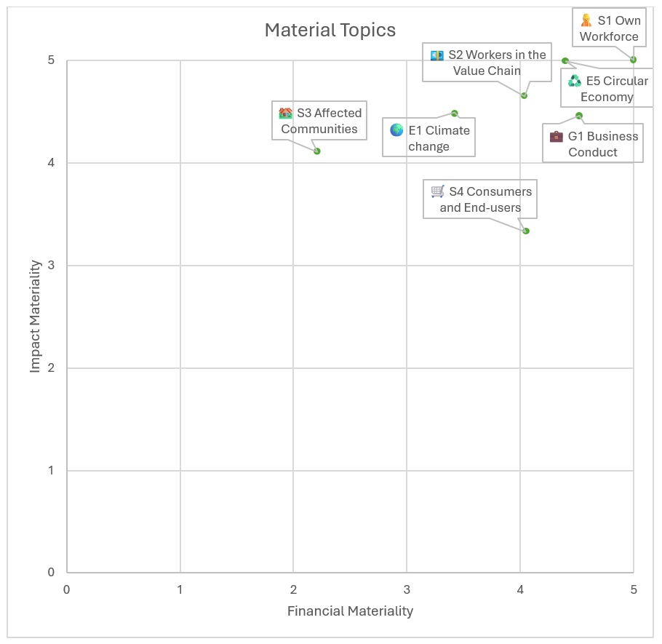Click the shopping cart icon in S4 Consumers label

click(x=437, y=191)
